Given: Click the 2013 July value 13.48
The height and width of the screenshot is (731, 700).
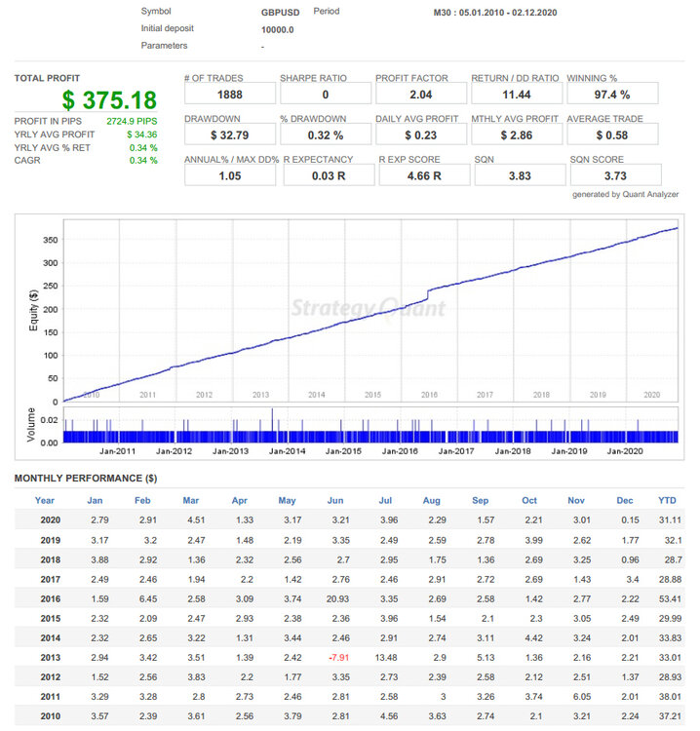Looking at the screenshot, I should [x=386, y=657].
